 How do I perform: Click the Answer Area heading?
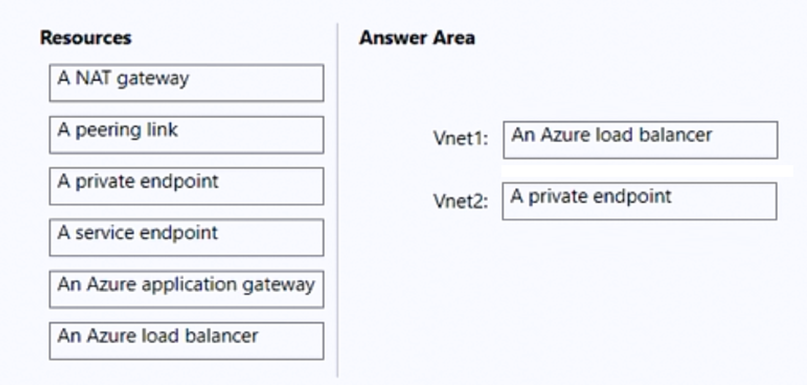click(417, 38)
